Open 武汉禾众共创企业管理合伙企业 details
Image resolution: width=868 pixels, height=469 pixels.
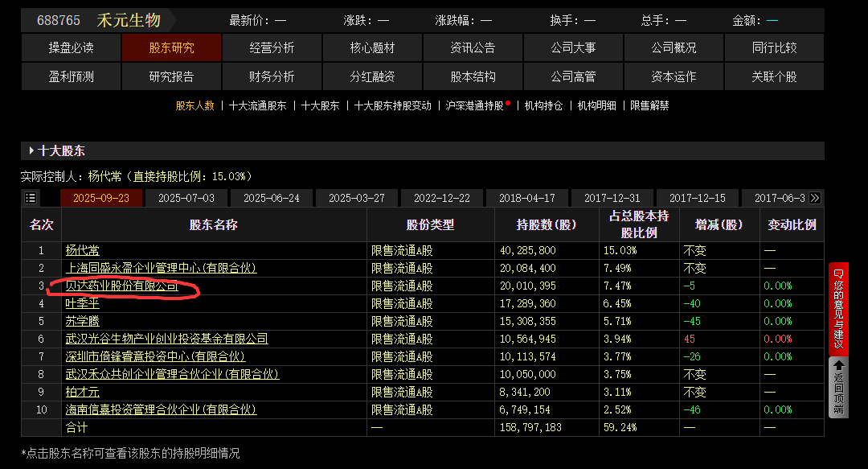pyautogui.click(x=172, y=374)
